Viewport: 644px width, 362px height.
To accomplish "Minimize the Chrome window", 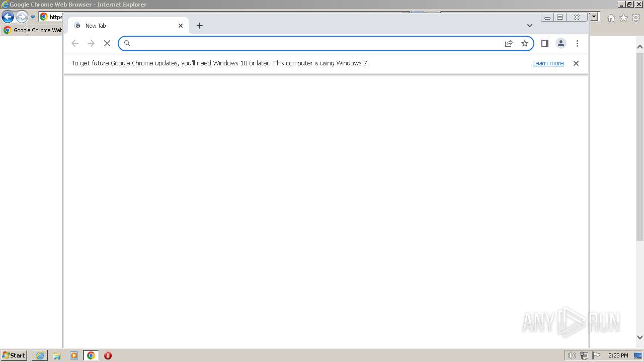I will click(x=547, y=17).
